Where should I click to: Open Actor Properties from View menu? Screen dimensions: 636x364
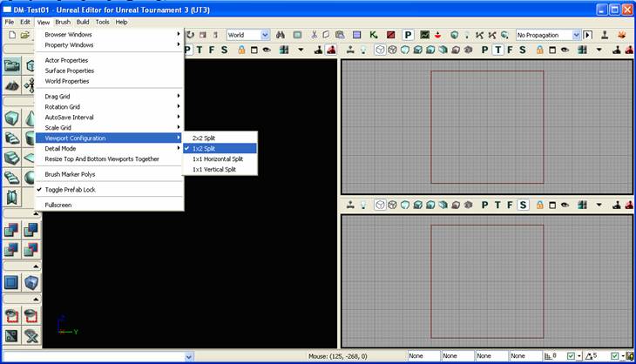tap(110, 60)
